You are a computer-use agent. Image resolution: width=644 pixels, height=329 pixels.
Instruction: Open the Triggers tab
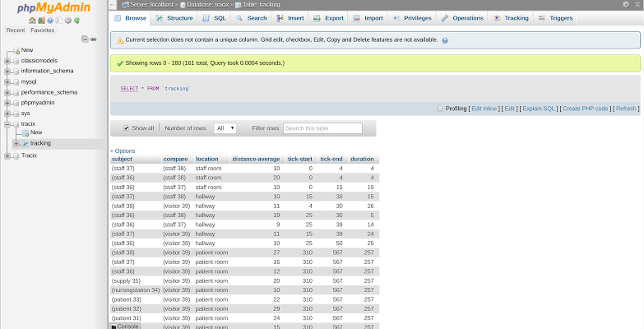point(555,18)
